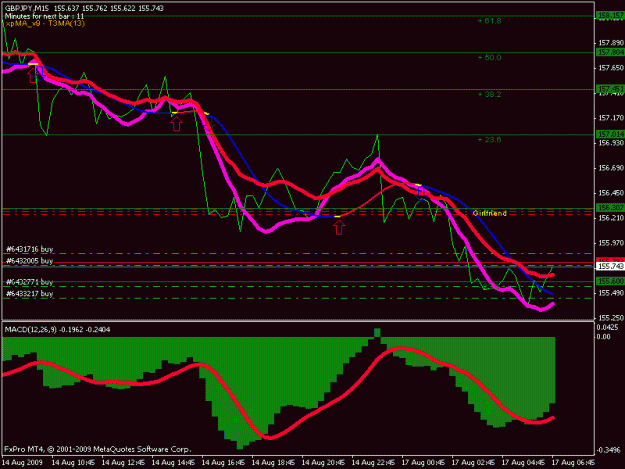Select order '#6432771 buy' line label

30,282
